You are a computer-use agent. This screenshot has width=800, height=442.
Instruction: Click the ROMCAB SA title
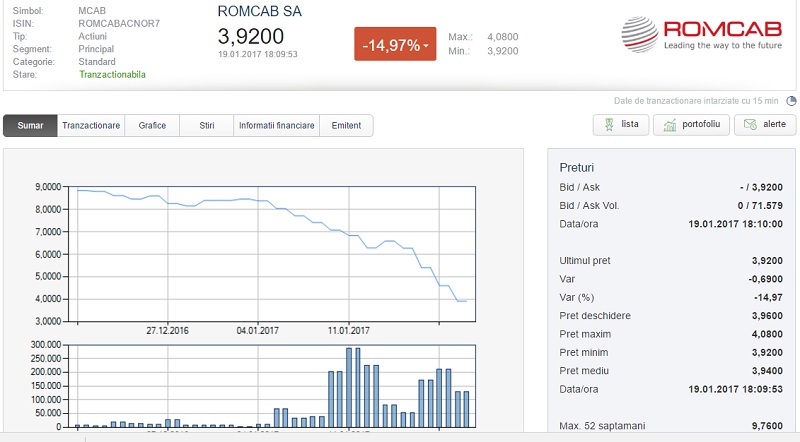pos(259,11)
